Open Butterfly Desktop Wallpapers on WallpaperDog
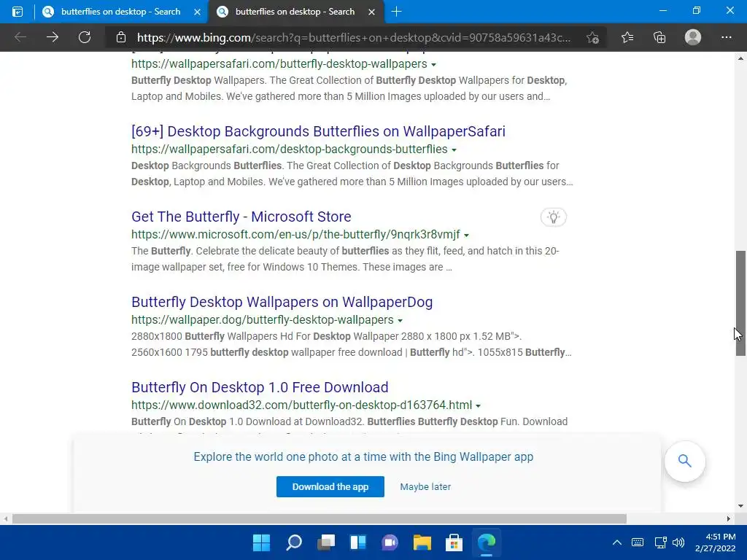Viewport: 747px width, 560px height. point(282,301)
